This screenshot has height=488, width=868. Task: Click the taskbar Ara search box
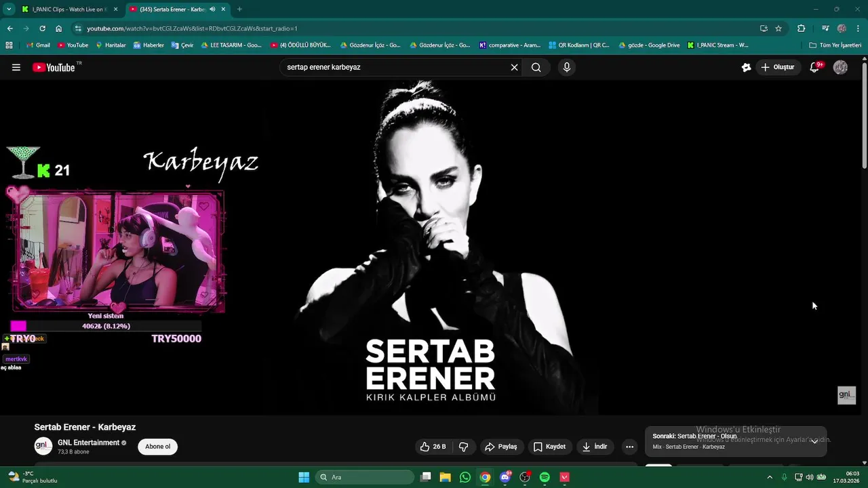365,477
